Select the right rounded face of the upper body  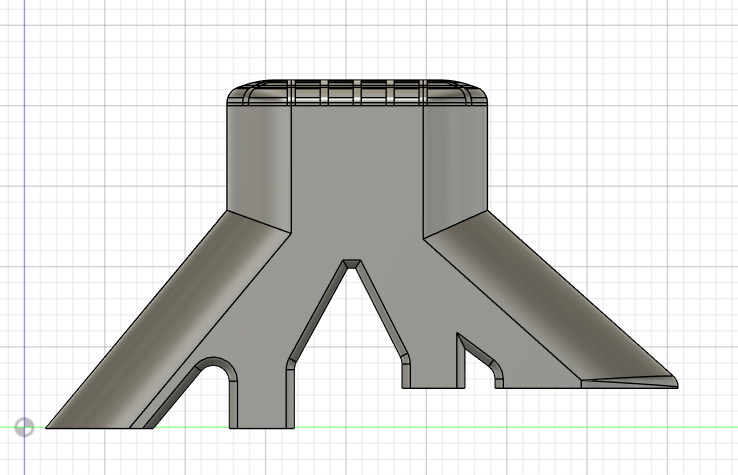click(x=455, y=160)
